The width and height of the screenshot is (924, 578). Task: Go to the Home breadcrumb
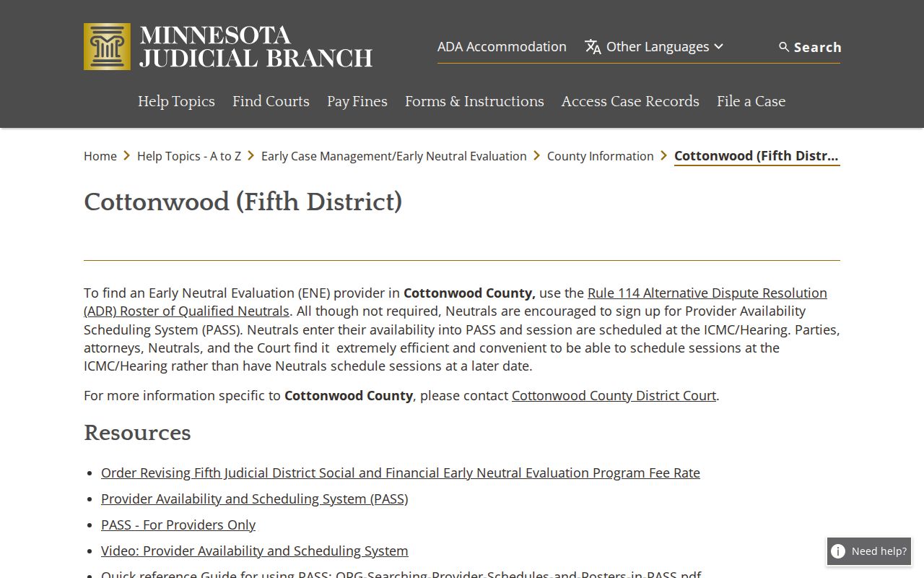(100, 156)
